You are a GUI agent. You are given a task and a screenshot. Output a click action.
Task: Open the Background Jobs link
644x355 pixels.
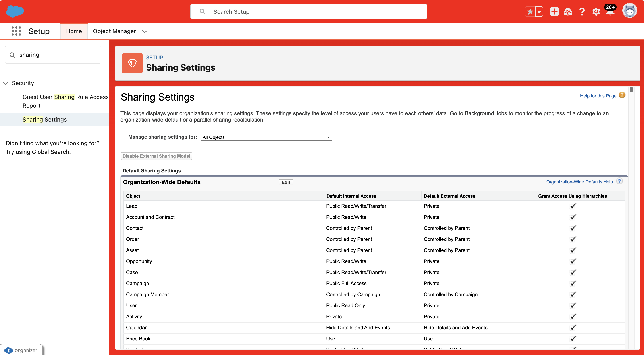click(x=486, y=113)
